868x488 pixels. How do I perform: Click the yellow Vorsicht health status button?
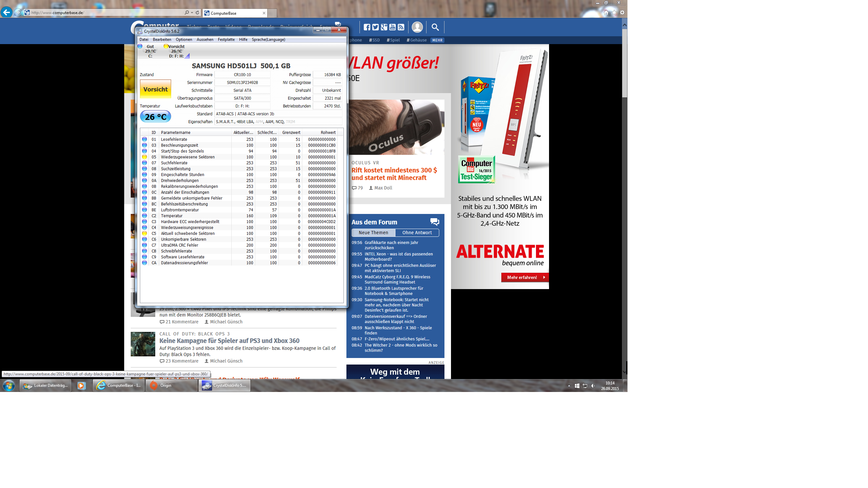pos(155,89)
